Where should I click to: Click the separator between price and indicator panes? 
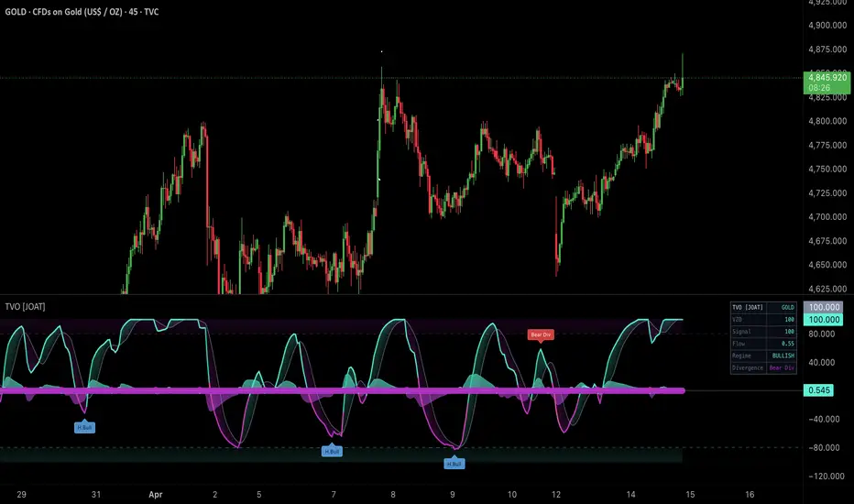400,295
